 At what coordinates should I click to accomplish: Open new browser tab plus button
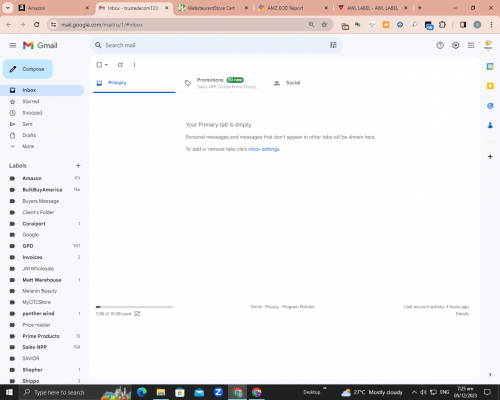(420, 8)
